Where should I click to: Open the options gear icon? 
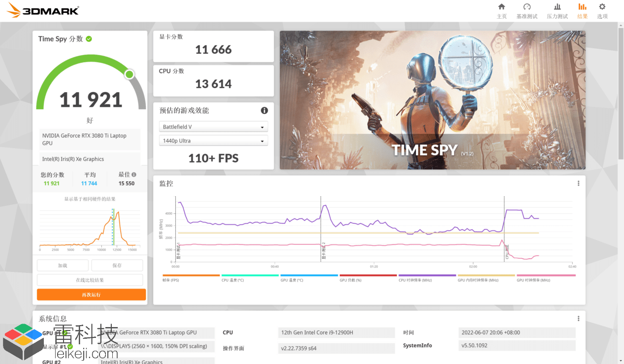602,7
